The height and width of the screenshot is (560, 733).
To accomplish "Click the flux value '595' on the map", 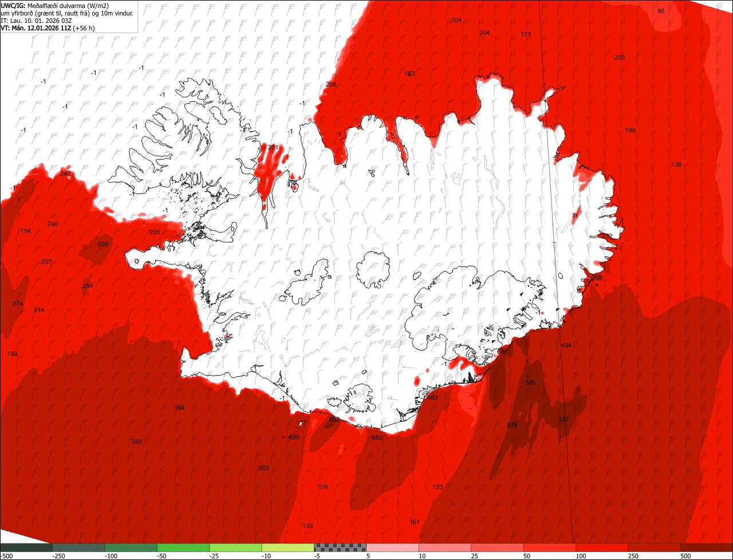I will click(x=530, y=382).
